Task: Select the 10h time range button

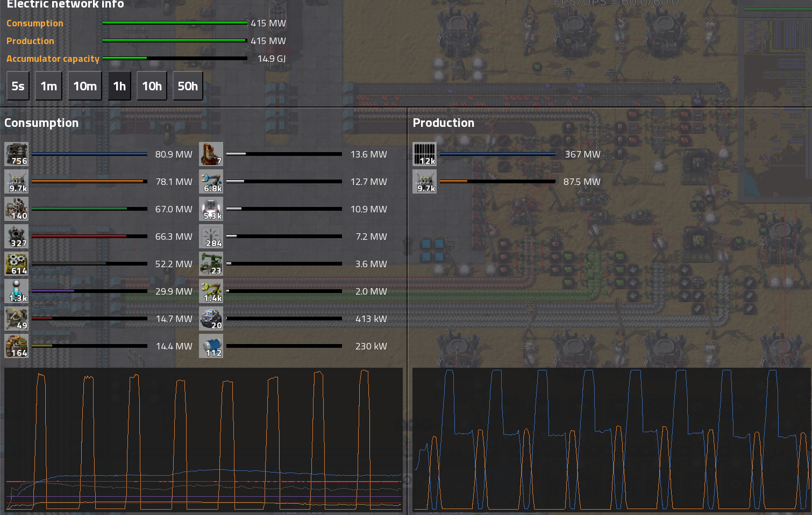Action: [x=152, y=86]
